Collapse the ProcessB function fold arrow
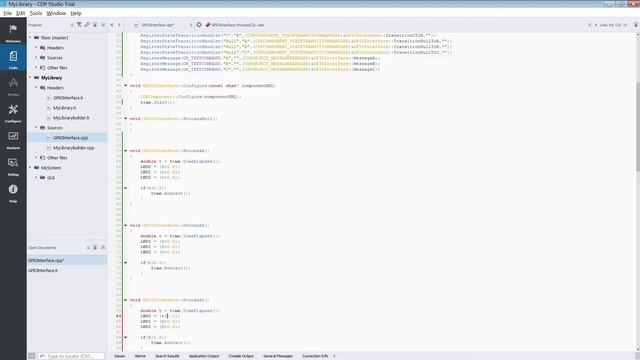This screenshot has height=360, width=640. click(x=126, y=225)
